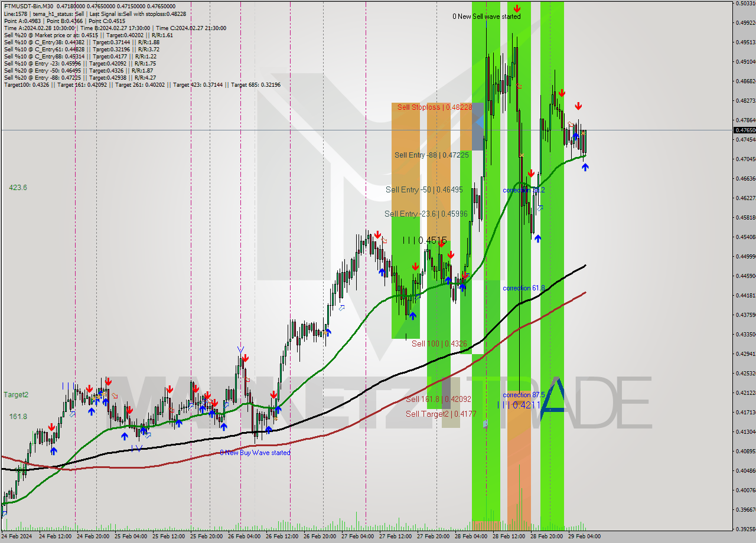Image resolution: width=756 pixels, height=543 pixels.
Task: Select the 'Line:1578' status line
Action: tap(94, 14)
